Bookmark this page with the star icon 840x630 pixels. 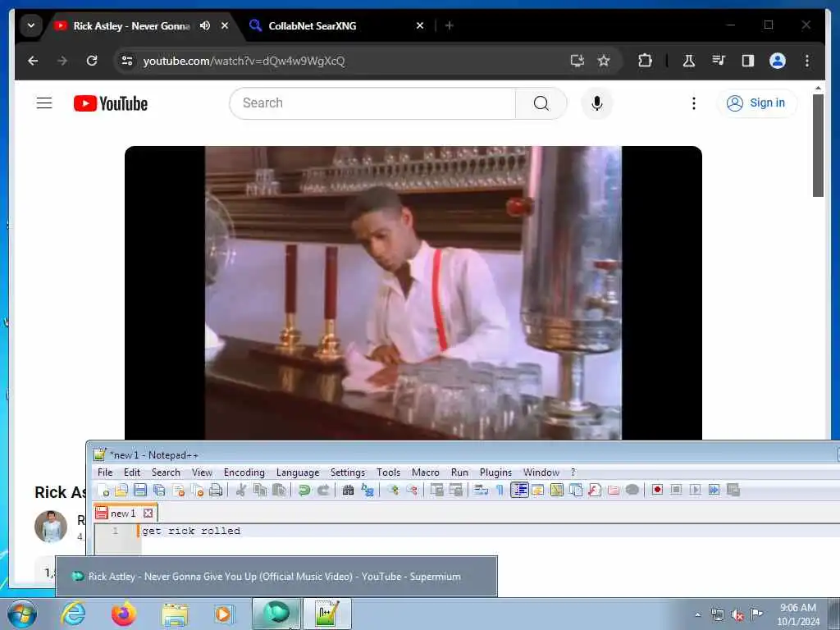604,61
